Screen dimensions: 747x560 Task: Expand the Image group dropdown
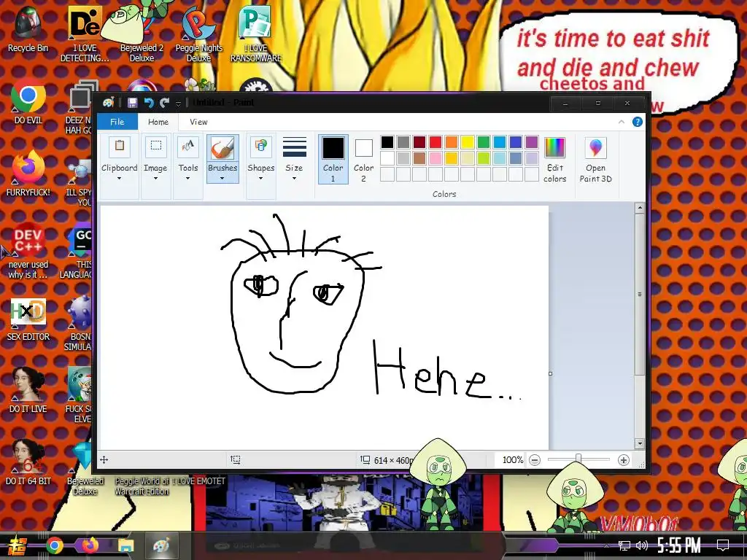tap(155, 179)
